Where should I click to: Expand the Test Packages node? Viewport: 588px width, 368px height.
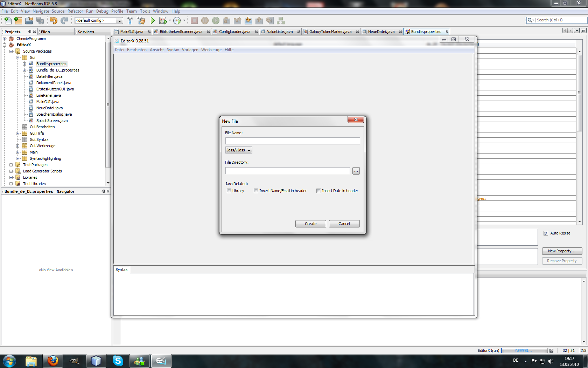pos(11,165)
